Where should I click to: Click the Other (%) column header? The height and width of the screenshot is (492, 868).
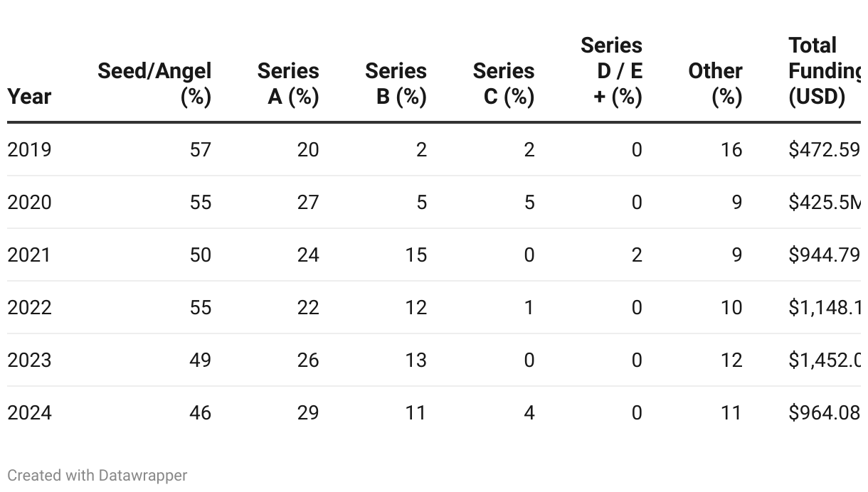point(716,83)
